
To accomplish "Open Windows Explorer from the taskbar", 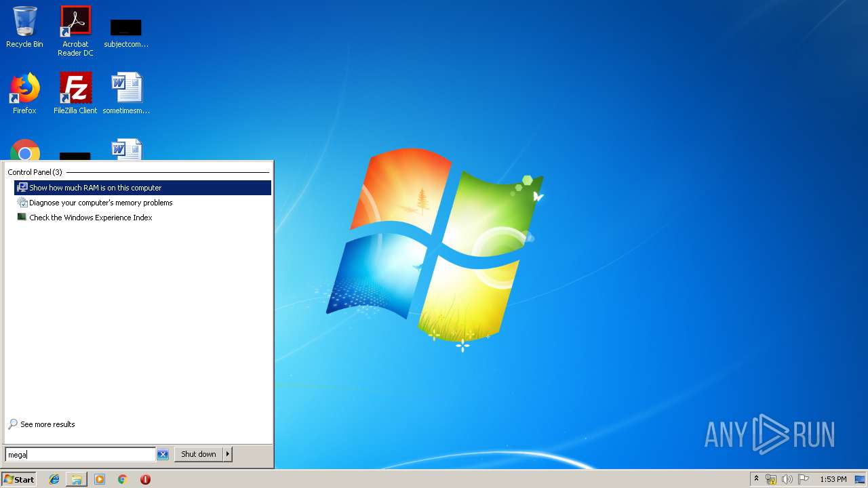I will click(77, 479).
